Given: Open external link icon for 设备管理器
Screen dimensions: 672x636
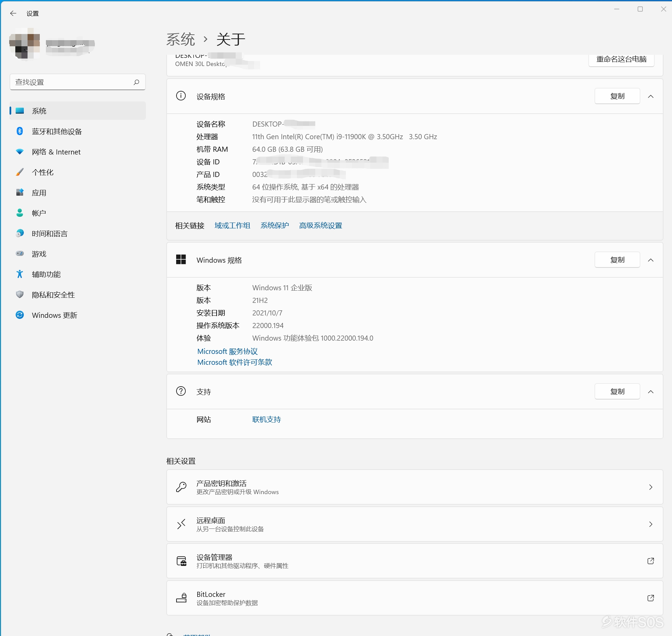Looking at the screenshot, I should click(651, 561).
